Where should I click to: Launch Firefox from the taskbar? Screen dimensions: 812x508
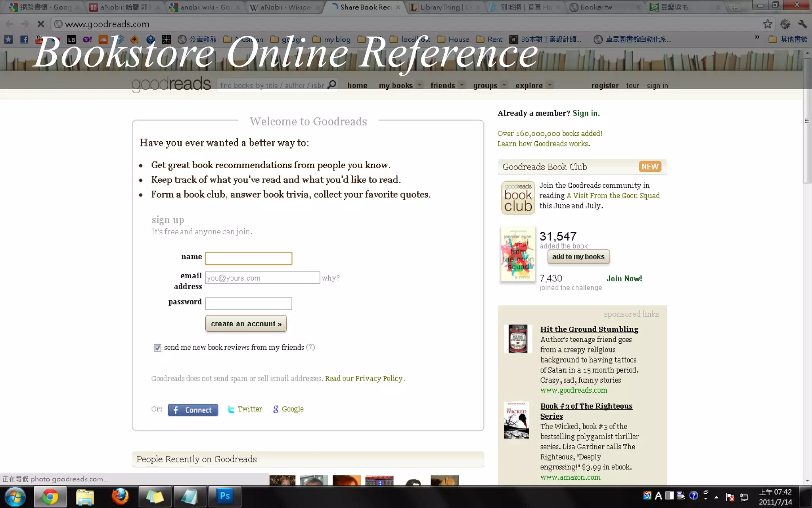[120, 497]
